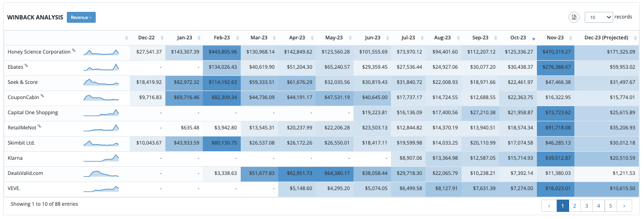Click the $276,388.67 Ebates cell

coord(555,67)
